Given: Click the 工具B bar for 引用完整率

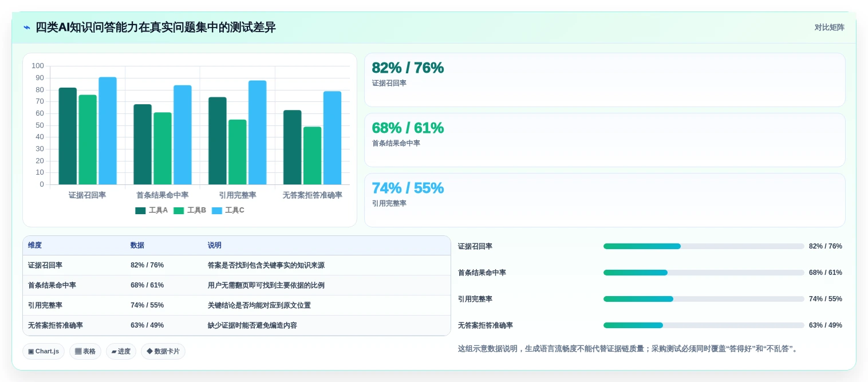Looking at the screenshot, I should click(x=238, y=152).
